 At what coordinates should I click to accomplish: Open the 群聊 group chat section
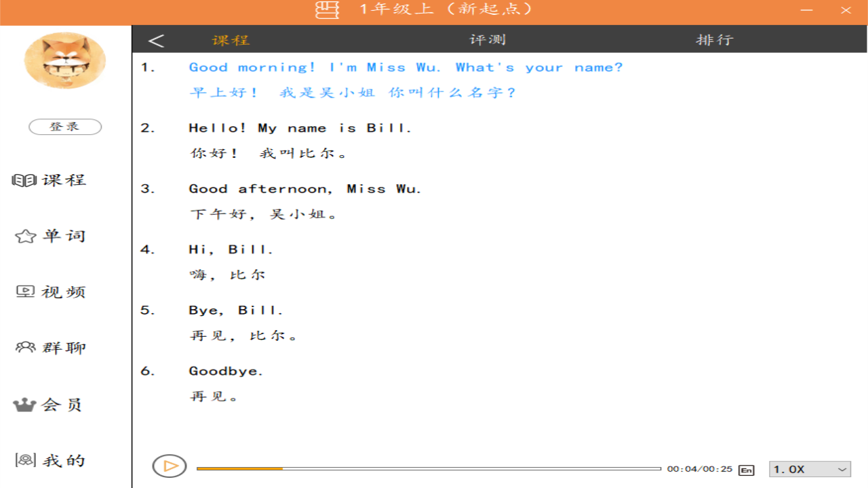50,346
